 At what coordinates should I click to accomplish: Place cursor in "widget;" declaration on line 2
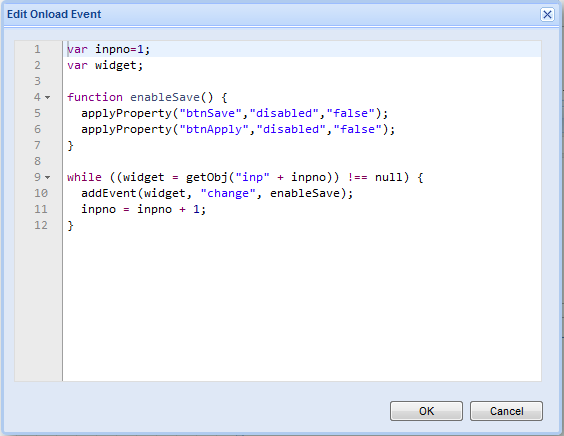119,65
